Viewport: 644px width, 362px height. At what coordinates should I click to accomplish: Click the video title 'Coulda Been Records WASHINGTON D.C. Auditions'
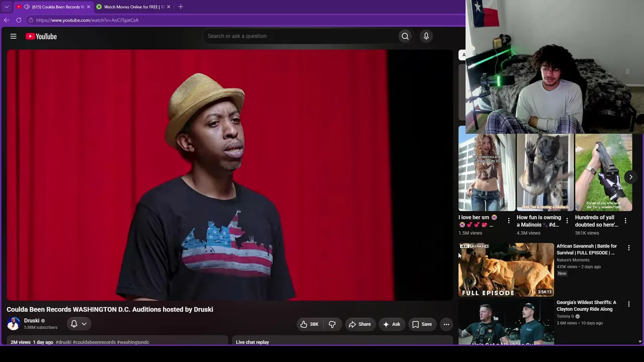[x=110, y=309]
